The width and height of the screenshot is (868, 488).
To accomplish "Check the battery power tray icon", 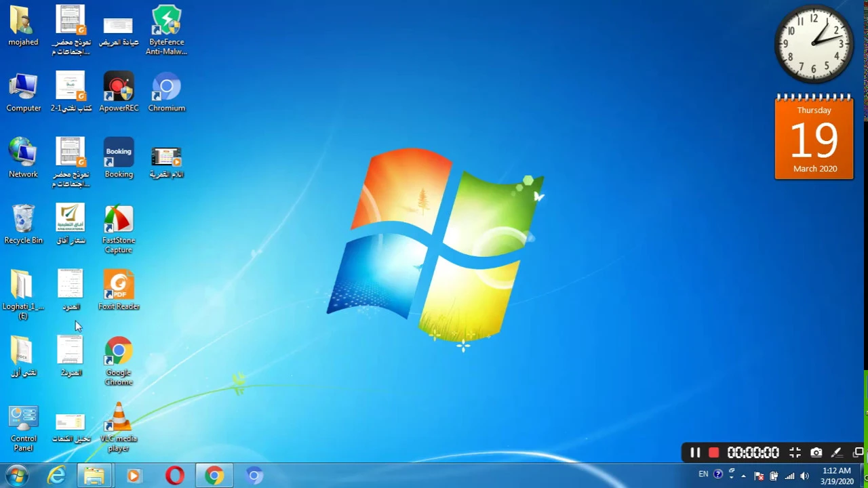I will [774, 476].
